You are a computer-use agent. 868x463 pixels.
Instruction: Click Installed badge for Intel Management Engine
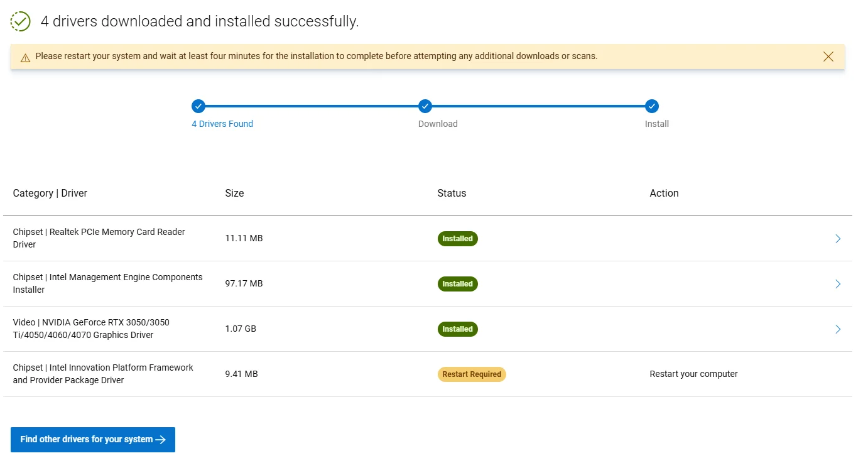[x=458, y=284]
